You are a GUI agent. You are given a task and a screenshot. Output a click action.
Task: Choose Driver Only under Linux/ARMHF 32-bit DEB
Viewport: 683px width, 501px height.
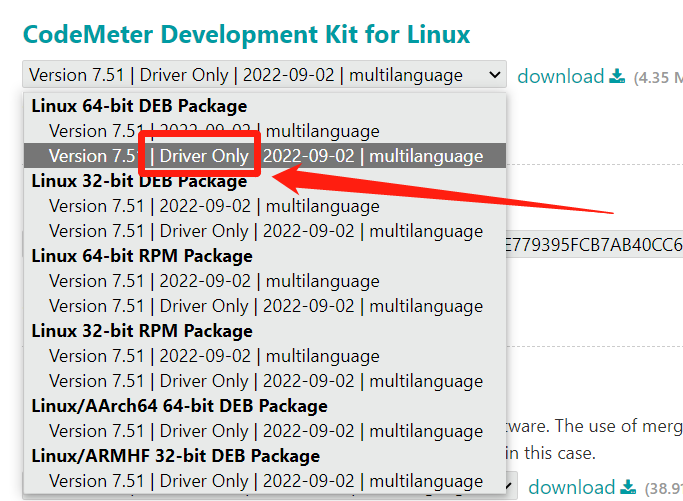pyautogui.click(x=266, y=481)
